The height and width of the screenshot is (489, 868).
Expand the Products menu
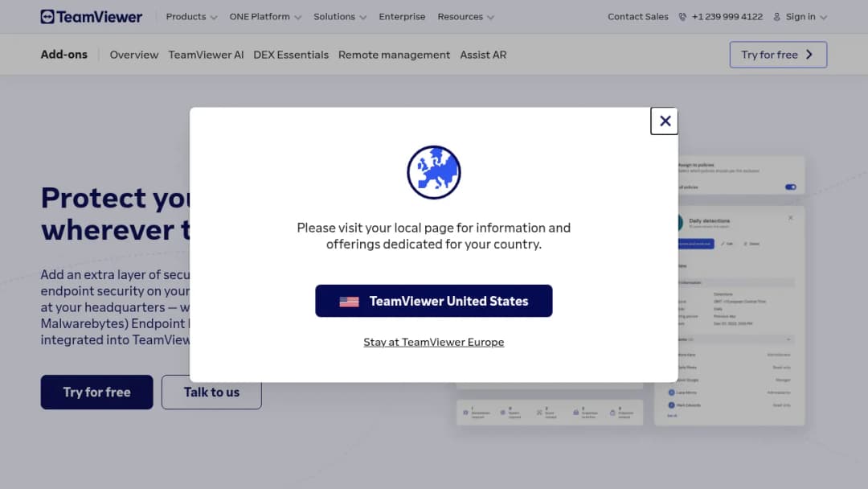pos(191,17)
